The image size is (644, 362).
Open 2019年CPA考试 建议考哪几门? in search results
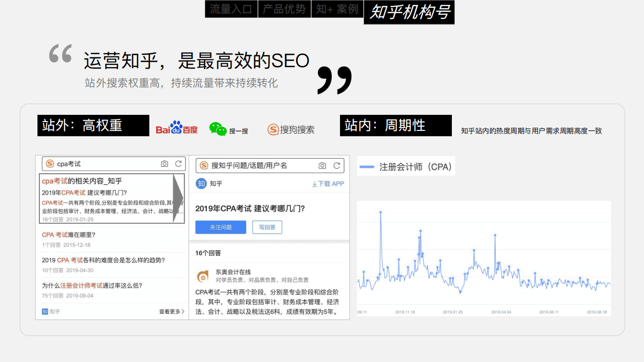pos(84,193)
